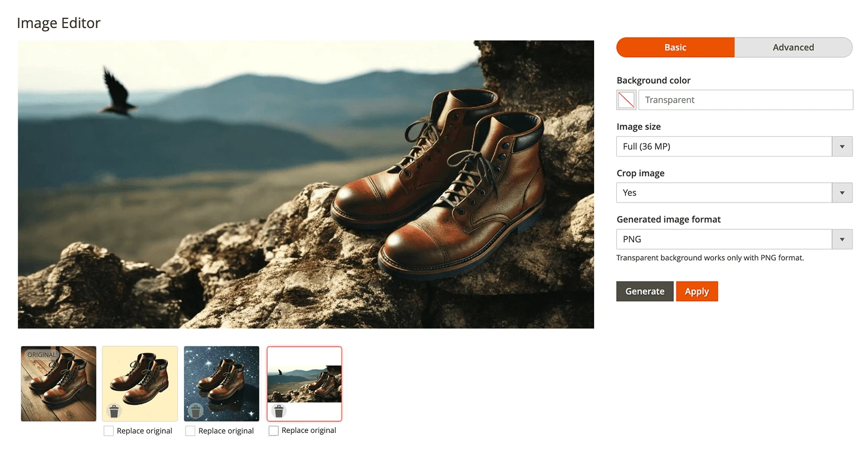The image size is (868, 468).
Task: Delete the cream-background boots variant
Action: point(114,411)
